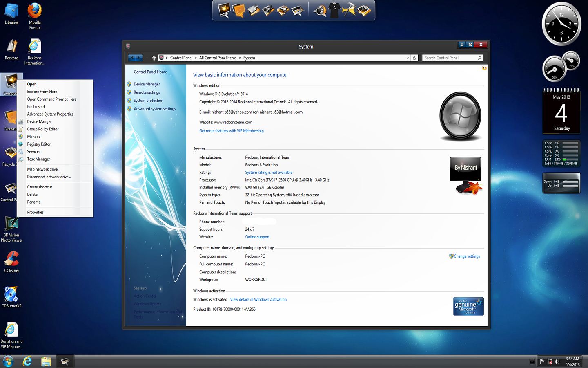Open the Libraries desktop icon

point(11,14)
